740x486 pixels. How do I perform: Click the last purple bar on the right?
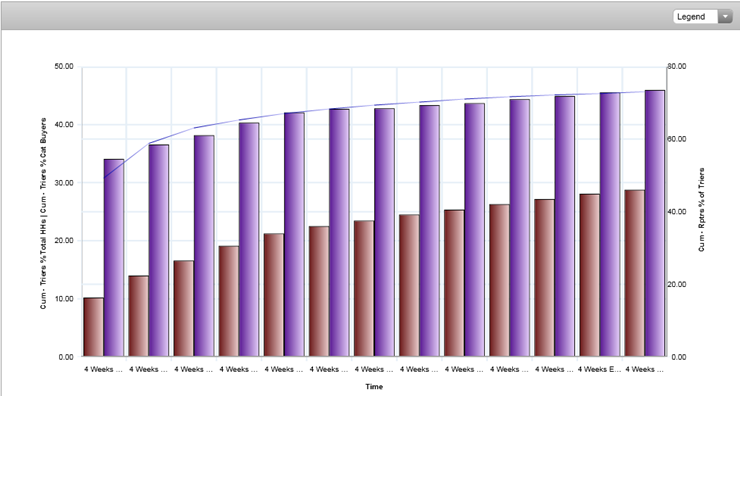point(655,223)
